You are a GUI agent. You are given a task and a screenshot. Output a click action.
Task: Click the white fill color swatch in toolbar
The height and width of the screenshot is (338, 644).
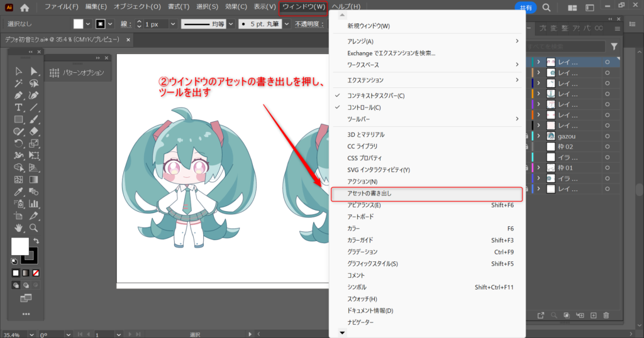click(19, 246)
